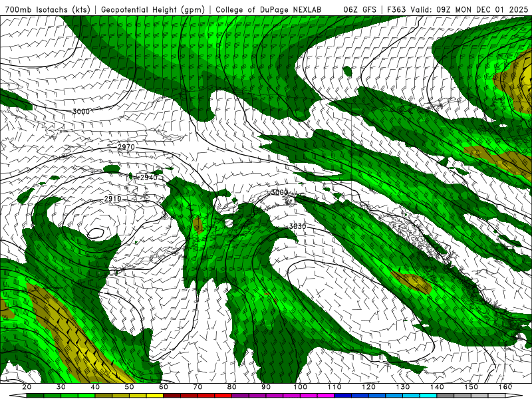Click the 2910 height contour label
532x399 pixels.
click(x=112, y=198)
